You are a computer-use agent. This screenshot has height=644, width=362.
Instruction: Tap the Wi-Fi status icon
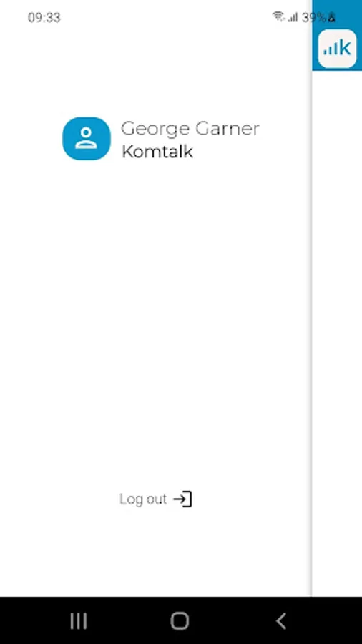point(278,16)
